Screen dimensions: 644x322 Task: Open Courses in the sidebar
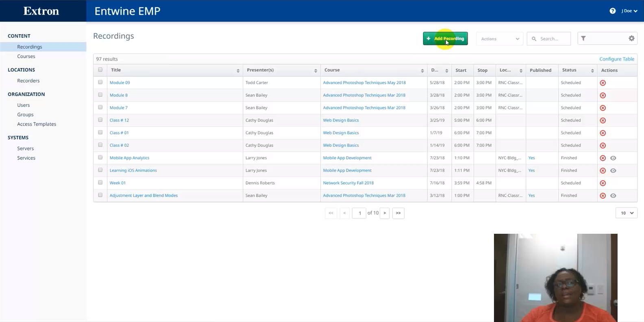(26, 57)
